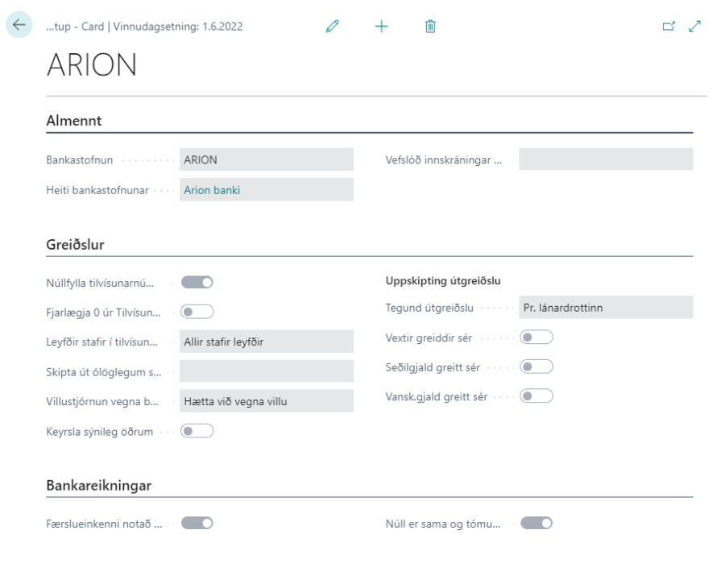
Task: Click the Bankareikningar section heading
Action: 98,485
